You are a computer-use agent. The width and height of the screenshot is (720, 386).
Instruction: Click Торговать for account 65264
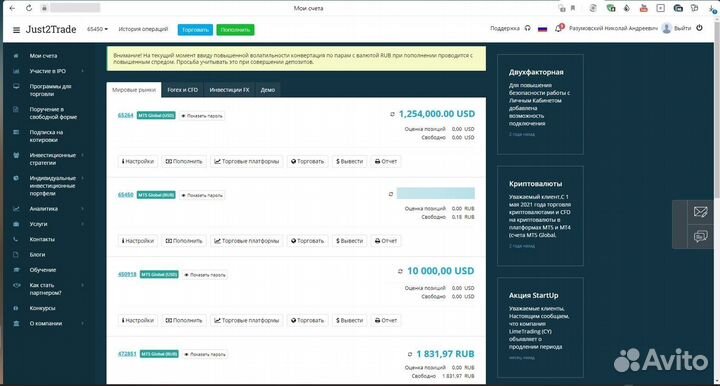307,161
